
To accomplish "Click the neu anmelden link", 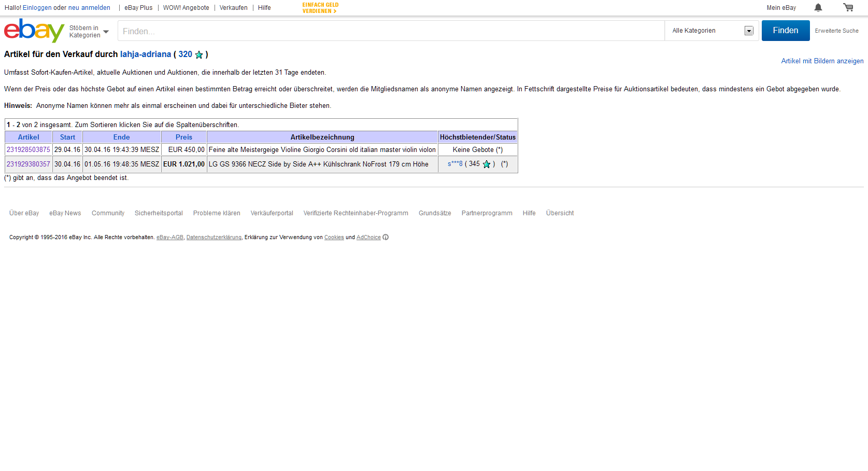I will [89, 8].
